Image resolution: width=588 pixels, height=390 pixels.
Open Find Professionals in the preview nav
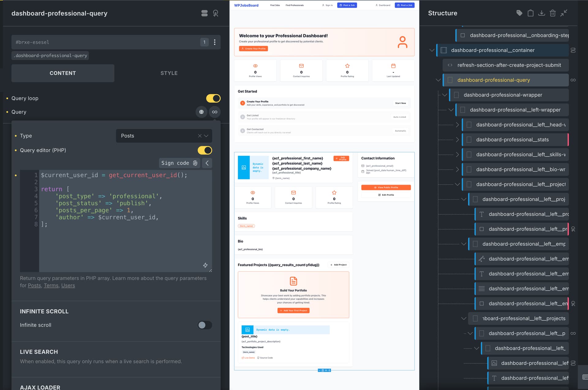tap(295, 5)
